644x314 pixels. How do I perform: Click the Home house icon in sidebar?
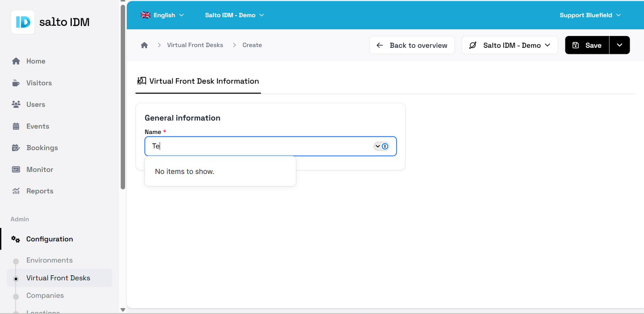click(x=16, y=61)
